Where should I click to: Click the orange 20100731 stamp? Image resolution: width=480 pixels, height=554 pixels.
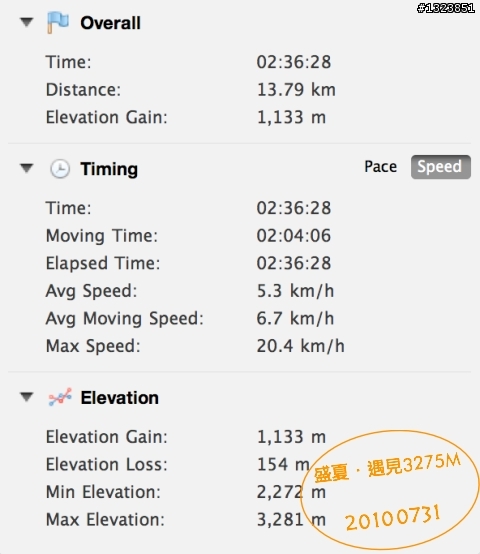pyautogui.click(x=392, y=518)
